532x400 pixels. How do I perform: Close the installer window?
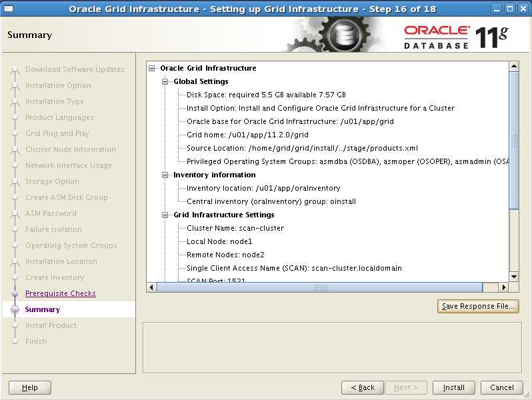(523, 9)
